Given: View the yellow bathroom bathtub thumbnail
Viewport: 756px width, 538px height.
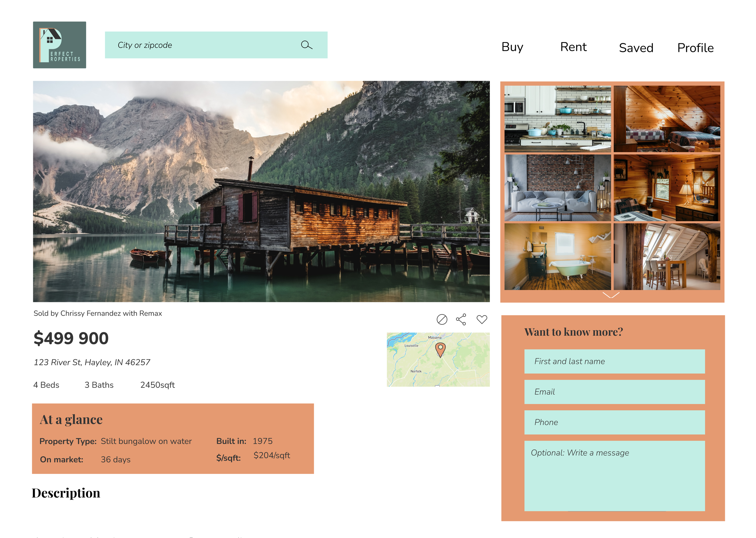Looking at the screenshot, I should point(557,256).
